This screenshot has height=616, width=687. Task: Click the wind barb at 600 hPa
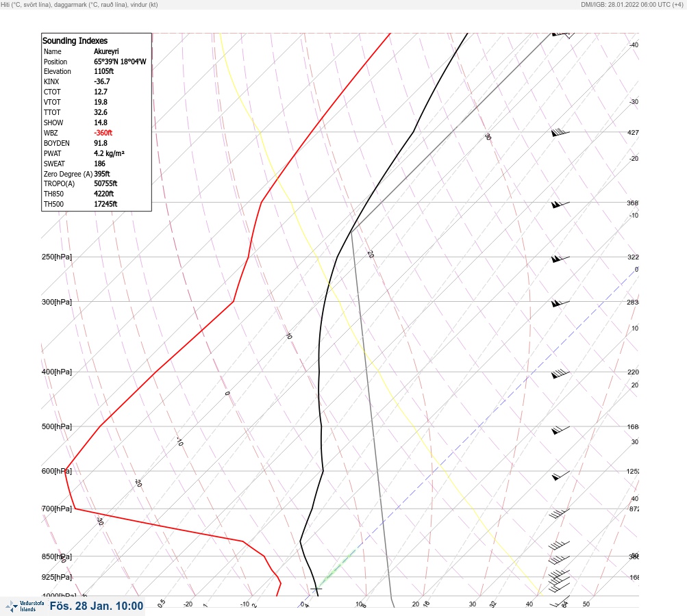(560, 476)
